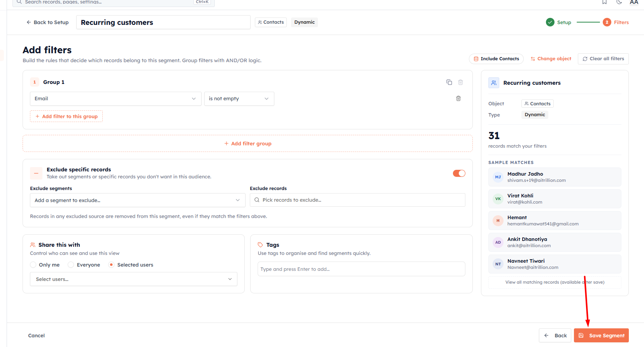Viewport: 644px width, 347px height.
Task: Choose the Everyone sharing option
Action: 71,265
